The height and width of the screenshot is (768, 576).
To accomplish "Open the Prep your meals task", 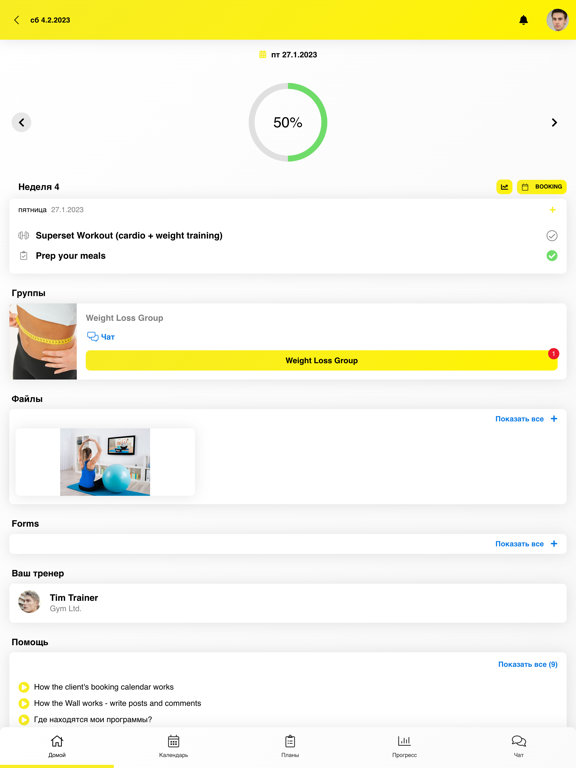I will click(71, 256).
